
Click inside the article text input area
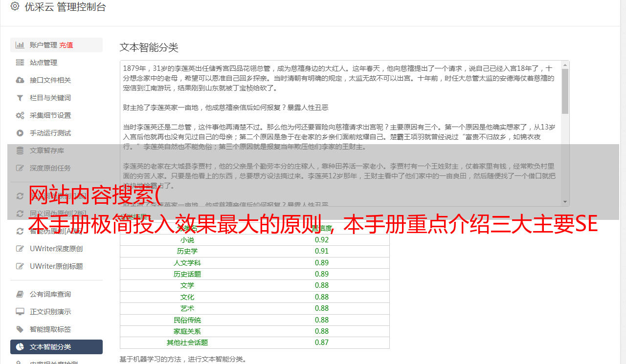tap(340, 133)
